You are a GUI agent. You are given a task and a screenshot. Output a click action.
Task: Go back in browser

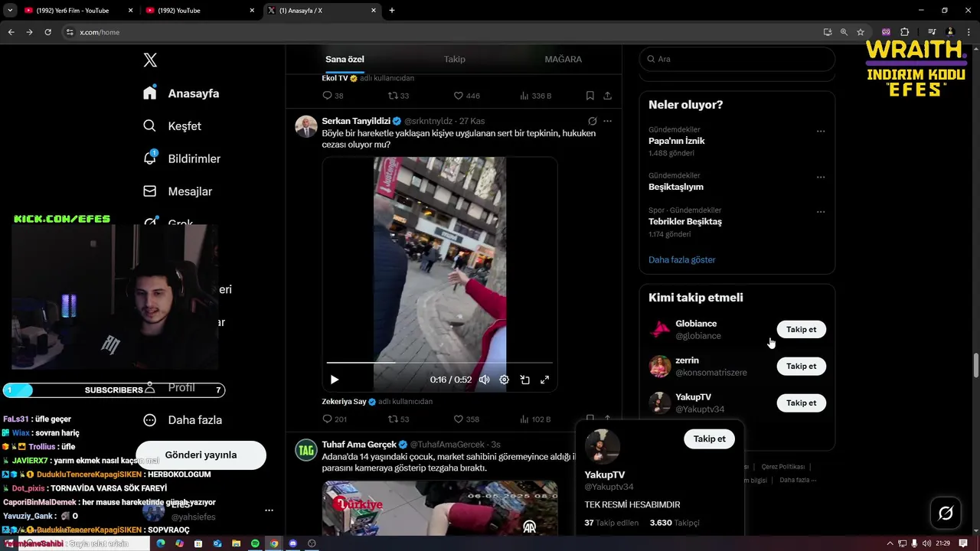11,32
